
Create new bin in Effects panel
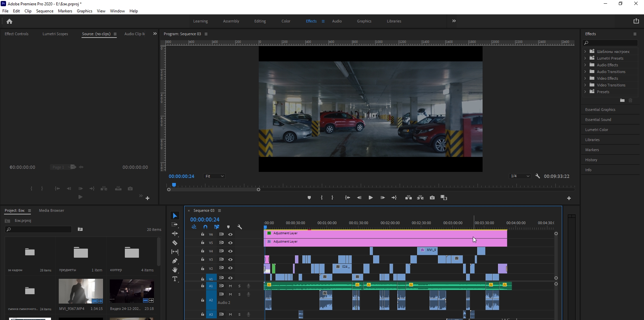pos(622,100)
